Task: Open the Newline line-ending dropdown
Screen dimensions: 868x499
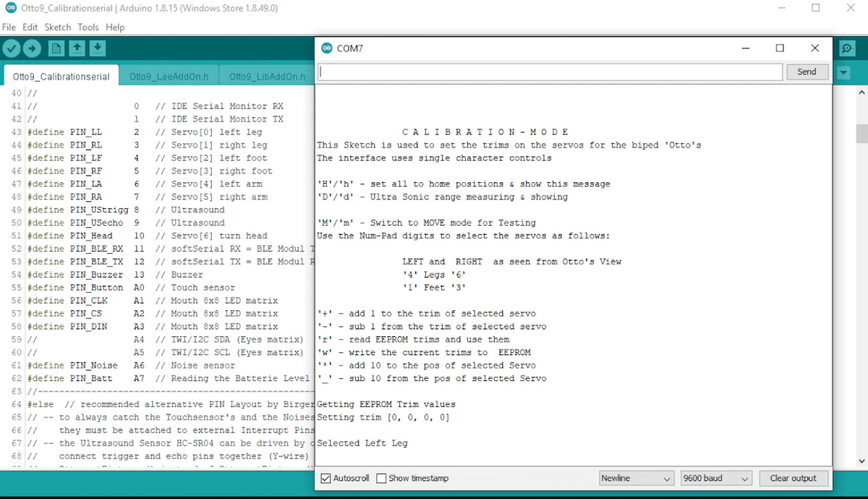Action: pos(637,478)
